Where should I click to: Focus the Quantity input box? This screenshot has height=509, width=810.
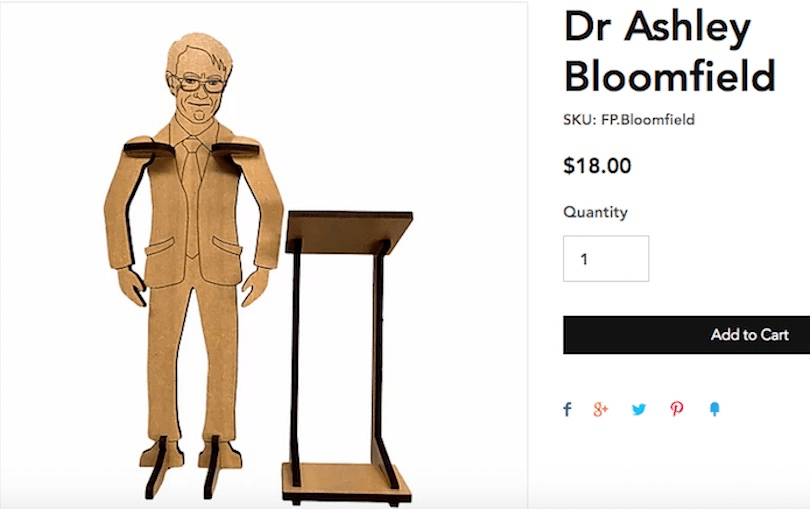(606, 258)
